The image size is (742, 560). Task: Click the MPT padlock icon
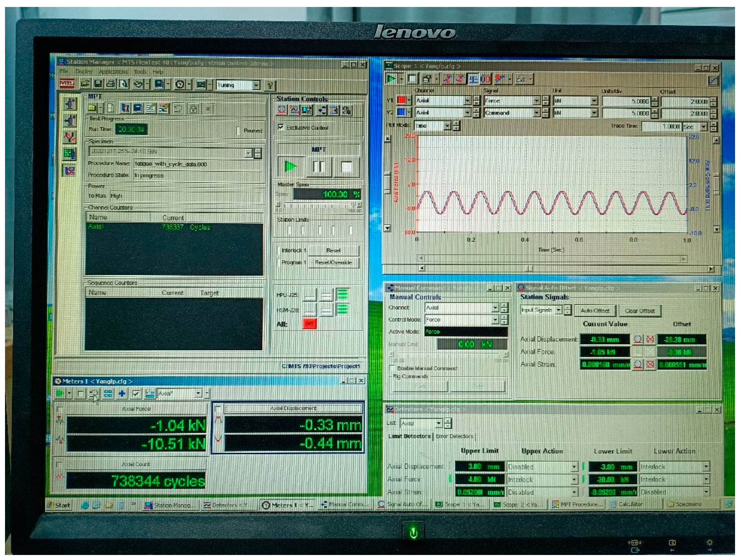pos(193,109)
